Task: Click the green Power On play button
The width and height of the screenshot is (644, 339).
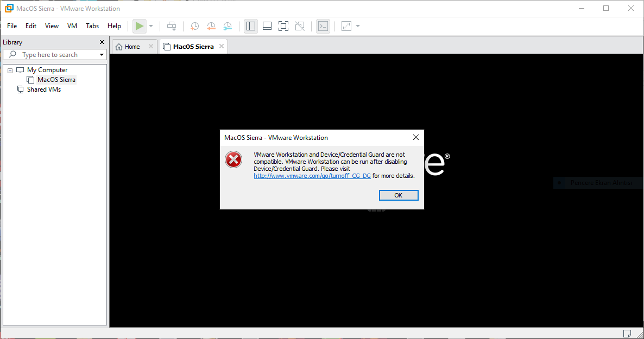Action: pos(140,26)
